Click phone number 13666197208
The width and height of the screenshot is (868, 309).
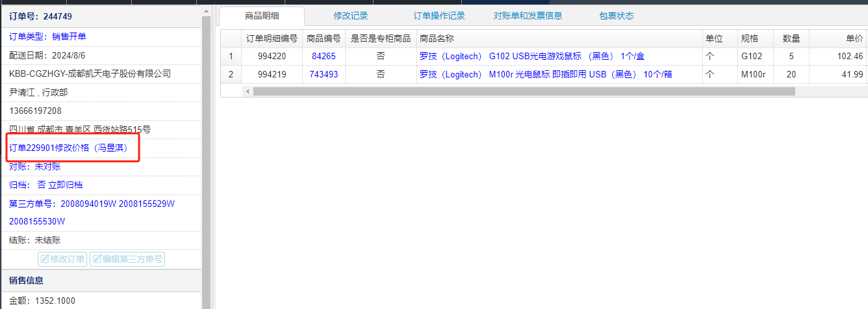tap(35, 111)
